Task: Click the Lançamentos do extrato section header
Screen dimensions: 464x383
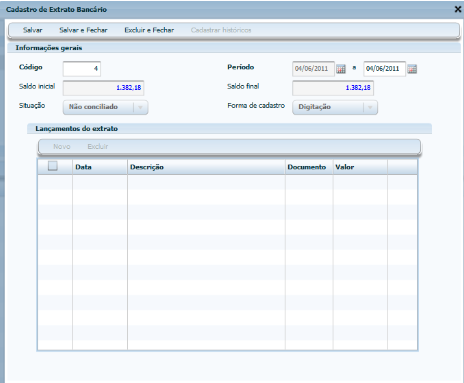Action: [229, 129]
